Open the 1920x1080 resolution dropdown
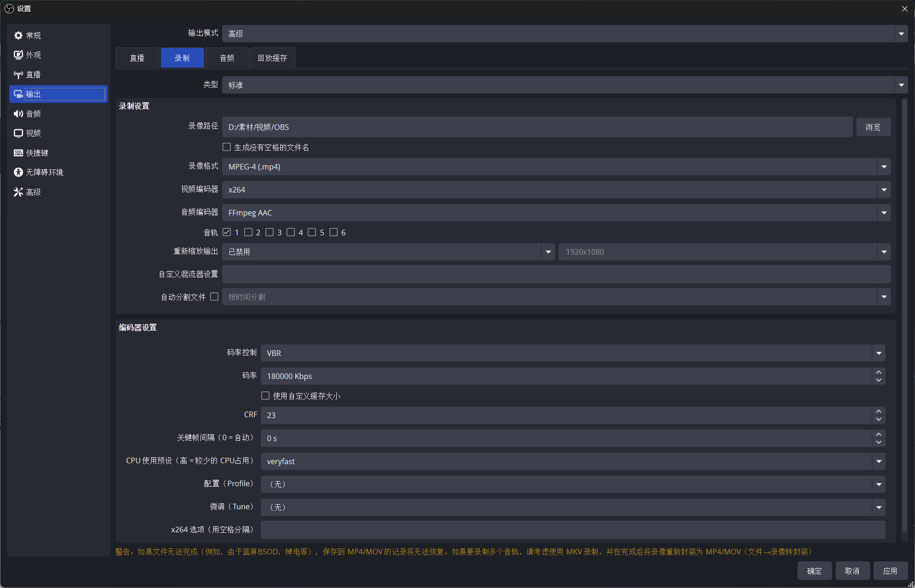 coord(724,252)
